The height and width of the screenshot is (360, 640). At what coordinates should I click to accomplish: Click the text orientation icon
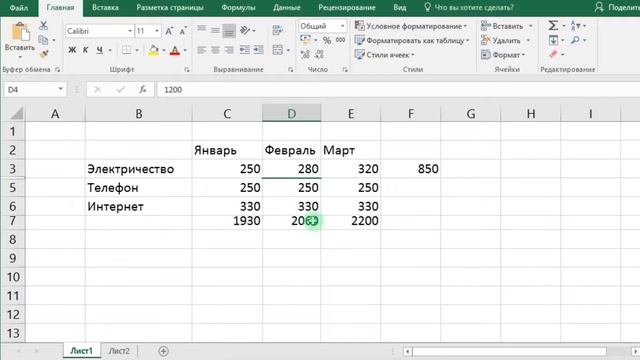[x=245, y=30]
